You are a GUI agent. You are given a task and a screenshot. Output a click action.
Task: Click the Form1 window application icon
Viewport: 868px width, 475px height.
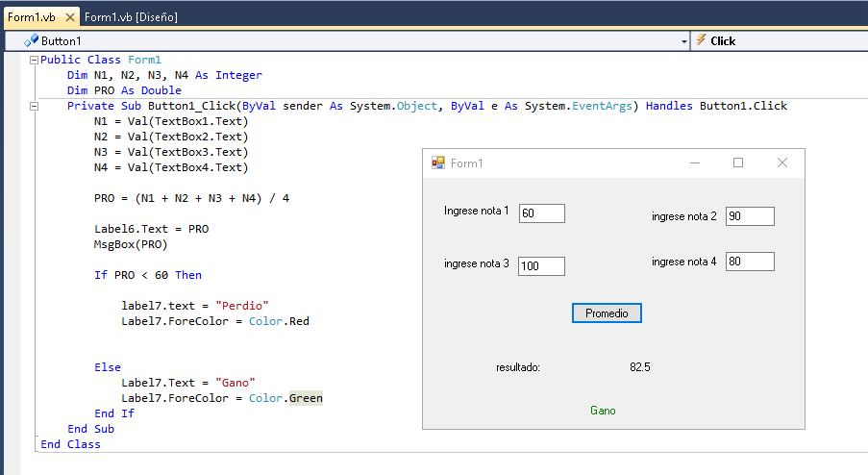[438, 162]
